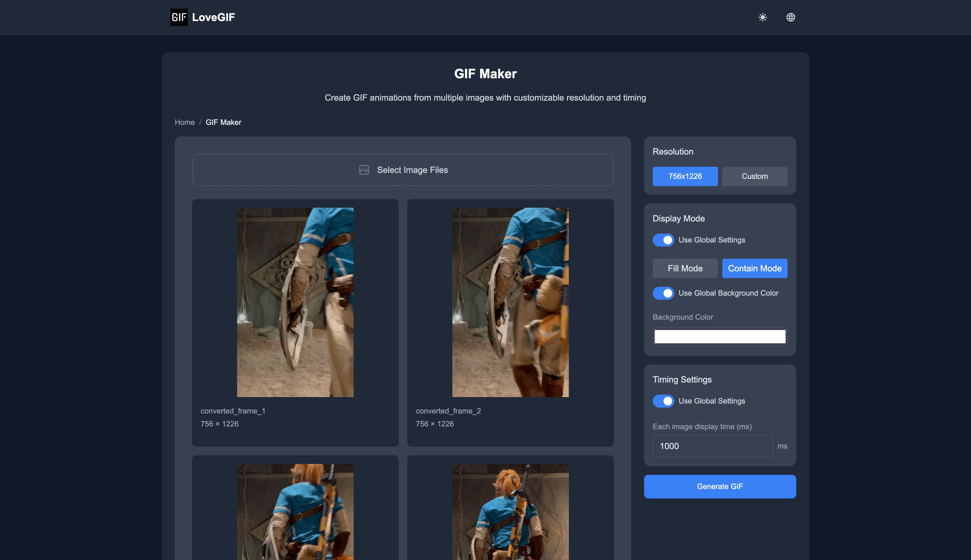Click the GIF Maker page title

[485, 74]
